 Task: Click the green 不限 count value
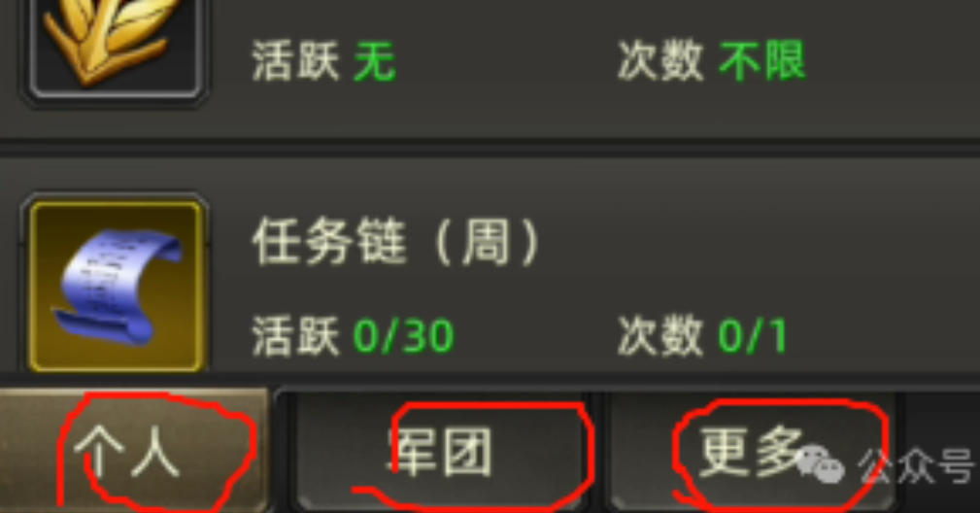tap(762, 61)
